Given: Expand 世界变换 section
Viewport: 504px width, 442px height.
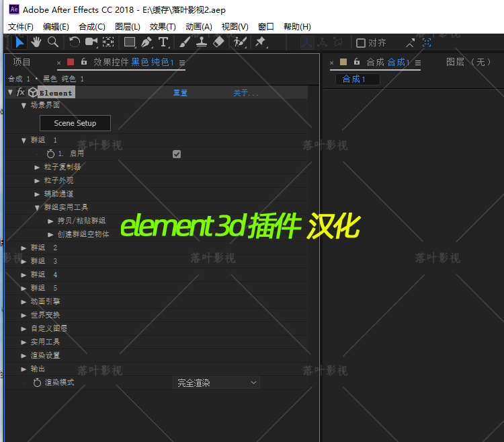Looking at the screenshot, I should pos(24,316).
